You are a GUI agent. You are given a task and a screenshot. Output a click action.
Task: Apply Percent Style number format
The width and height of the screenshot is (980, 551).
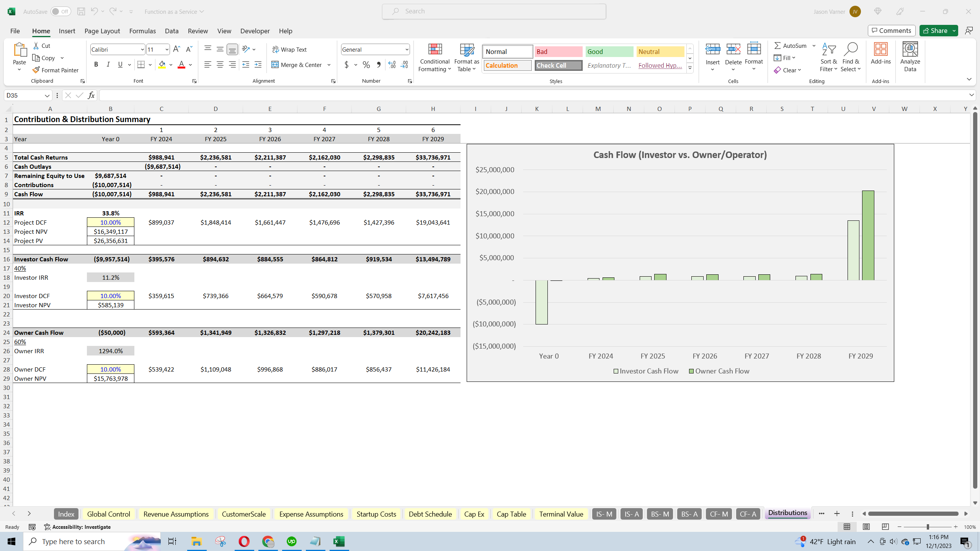[366, 65]
